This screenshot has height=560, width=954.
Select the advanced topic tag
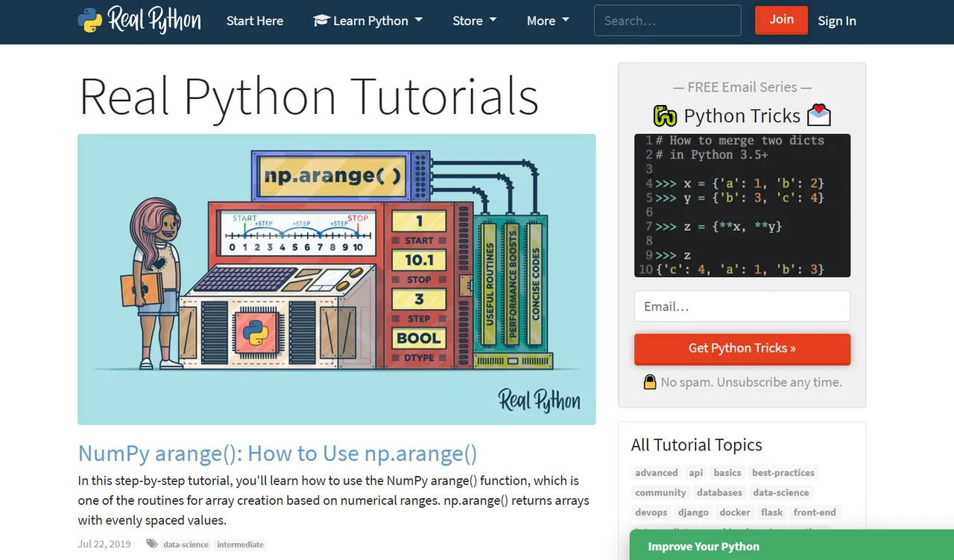[657, 473]
